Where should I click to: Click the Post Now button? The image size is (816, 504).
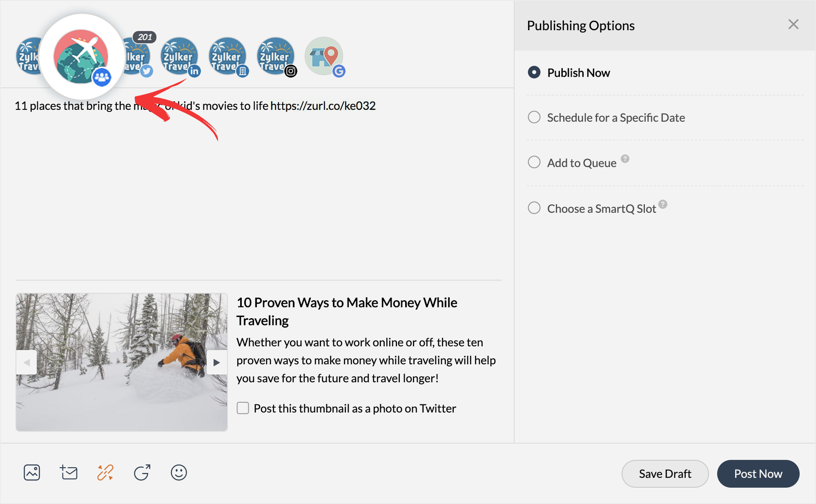[758, 474]
